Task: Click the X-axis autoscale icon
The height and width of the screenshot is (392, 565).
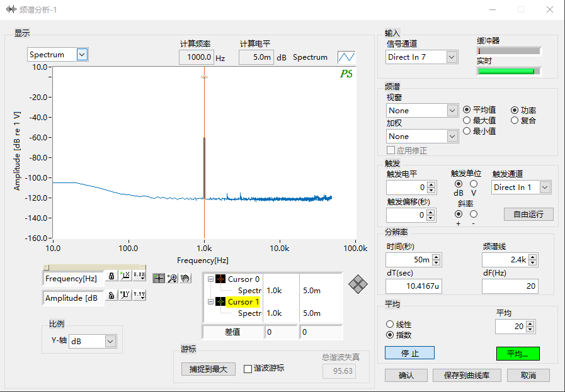Action: pyautogui.click(x=125, y=276)
